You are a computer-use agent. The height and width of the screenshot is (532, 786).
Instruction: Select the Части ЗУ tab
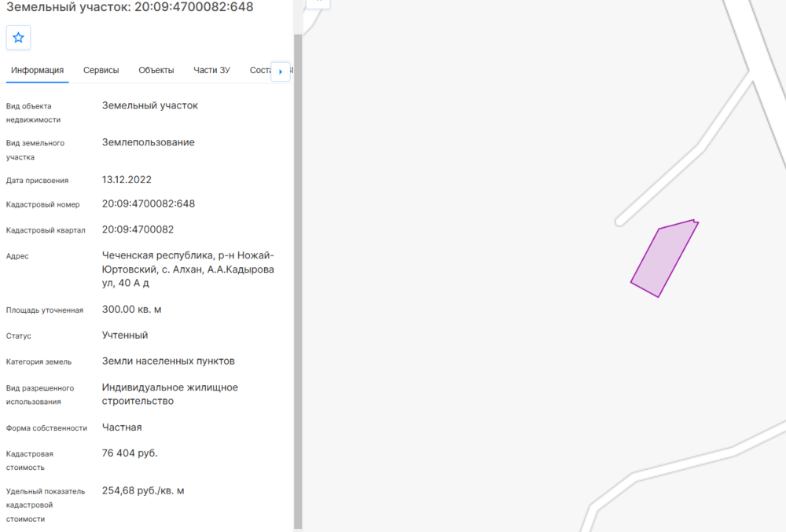click(211, 70)
